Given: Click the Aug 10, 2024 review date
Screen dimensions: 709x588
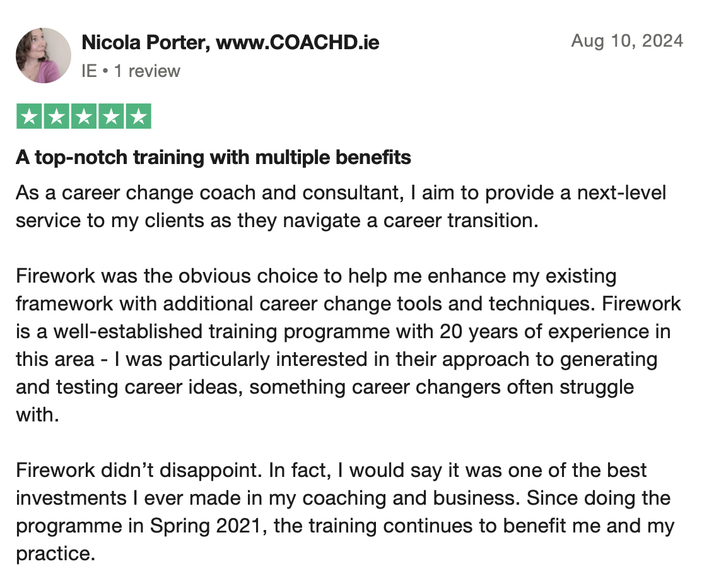Looking at the screenshot, I should tap(626, 41).
